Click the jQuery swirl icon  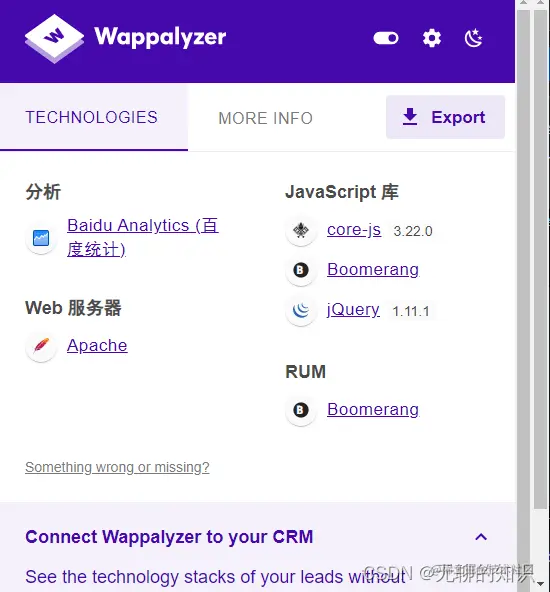click(x=301, y=310)
